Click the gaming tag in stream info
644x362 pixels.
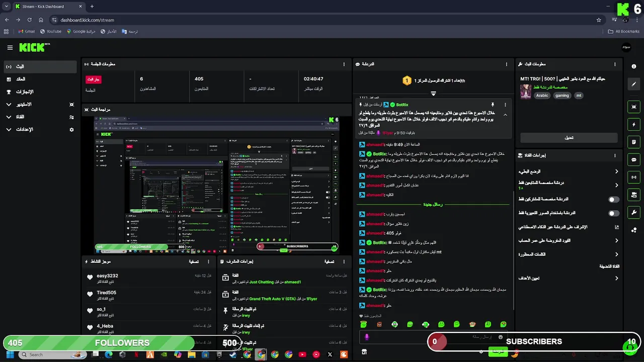562,96
